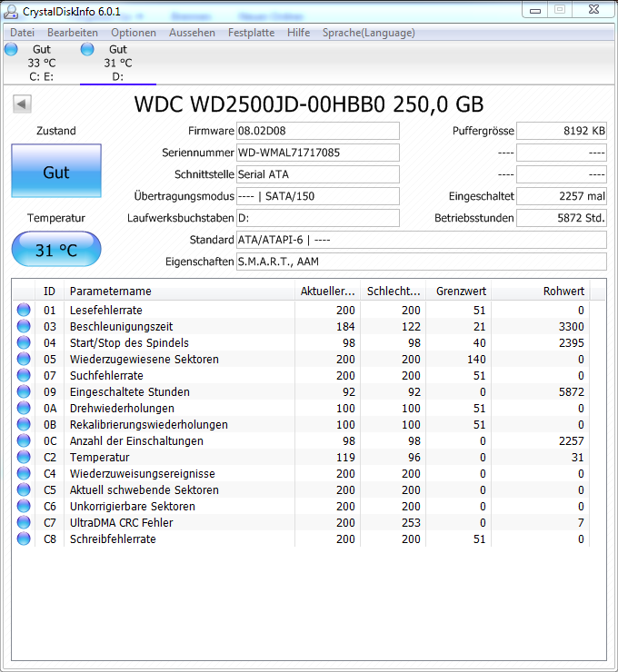Click status orb for Anzahl der Einschaltungen

pyautogui.click(x=24, y=440)
